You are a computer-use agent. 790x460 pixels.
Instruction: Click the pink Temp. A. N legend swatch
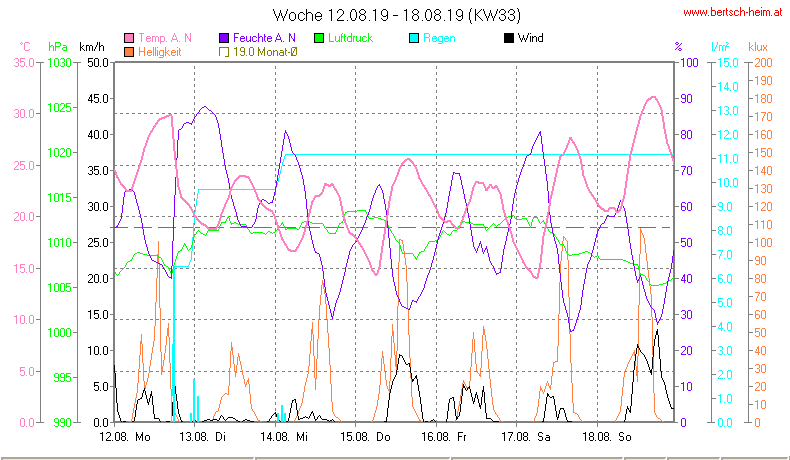click(129, 38)
